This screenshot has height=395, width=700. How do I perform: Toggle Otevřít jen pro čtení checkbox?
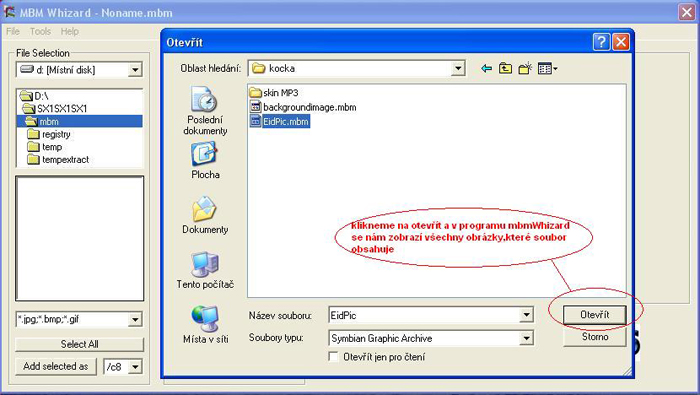(x=333, y=357)
